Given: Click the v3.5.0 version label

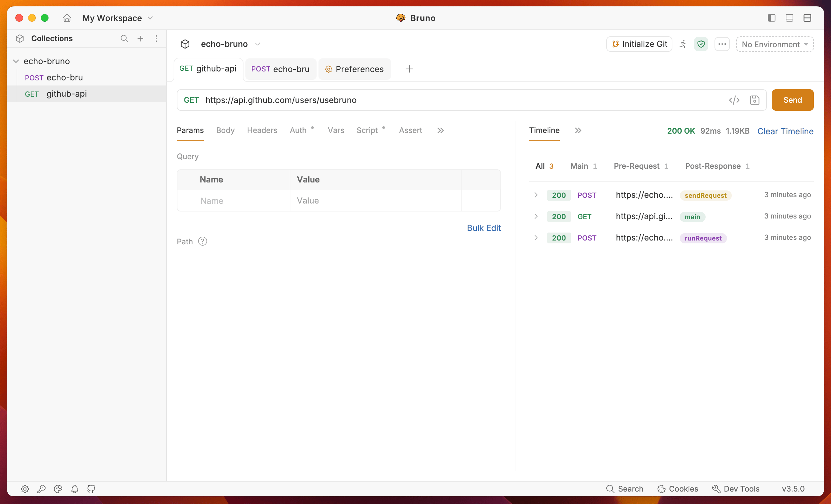Looking at the screenshot, I should [x=793, y=489].
